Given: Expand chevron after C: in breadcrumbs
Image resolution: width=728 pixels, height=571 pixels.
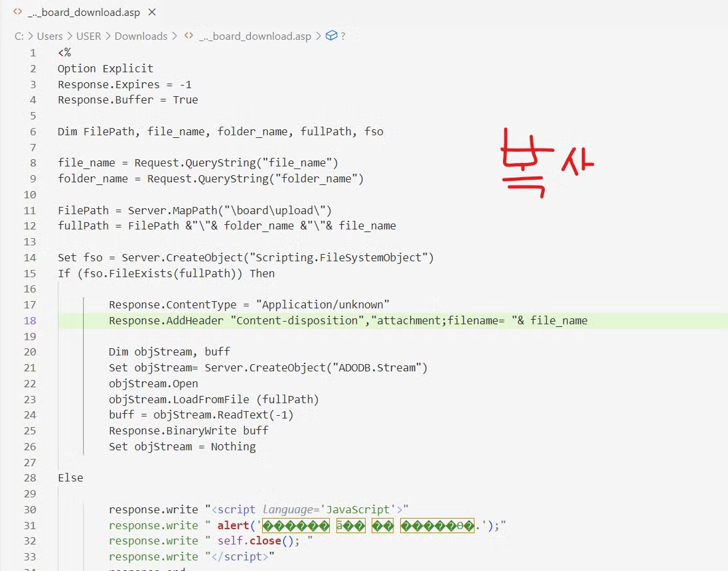Looking at the screenshot, I should (x=30, y=36).
